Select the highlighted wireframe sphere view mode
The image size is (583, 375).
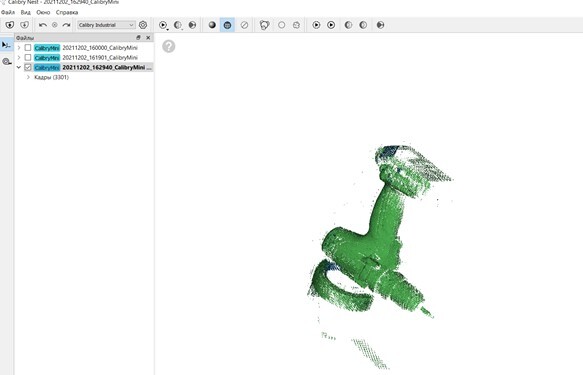click(x=227, y=25)
